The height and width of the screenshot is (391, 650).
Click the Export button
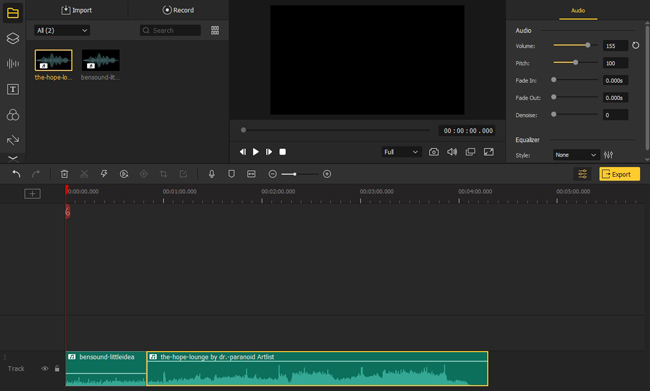[619, 174]
